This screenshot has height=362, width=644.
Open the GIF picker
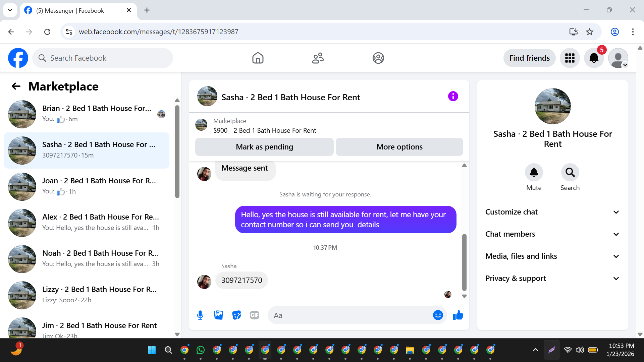255,315
